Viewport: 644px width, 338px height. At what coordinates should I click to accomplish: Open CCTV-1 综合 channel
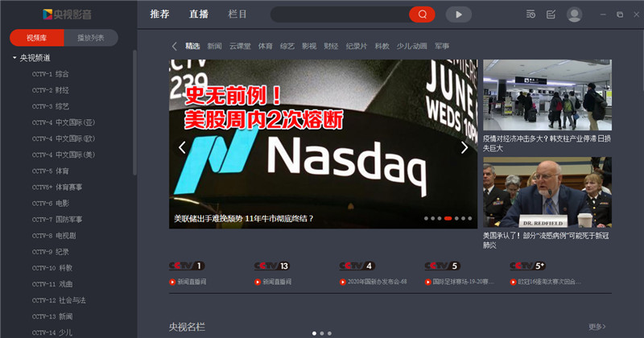point(51,74)
